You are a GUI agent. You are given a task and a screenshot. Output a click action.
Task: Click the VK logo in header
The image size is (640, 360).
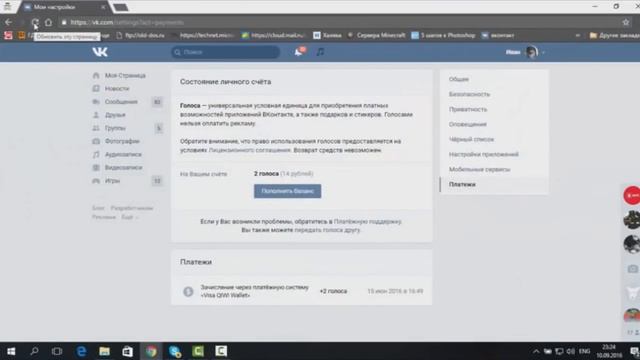[100, 52]
